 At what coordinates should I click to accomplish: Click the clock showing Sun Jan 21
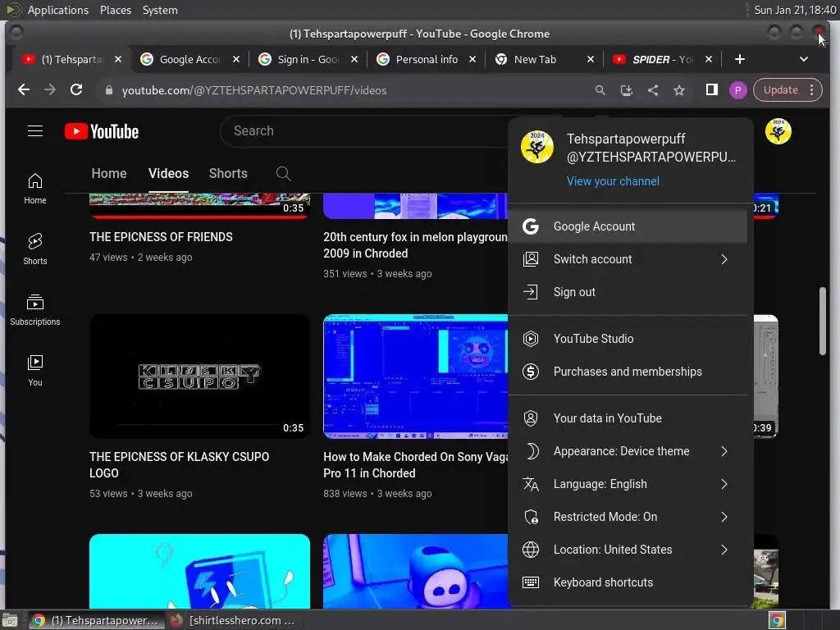[x=795, y=10]
